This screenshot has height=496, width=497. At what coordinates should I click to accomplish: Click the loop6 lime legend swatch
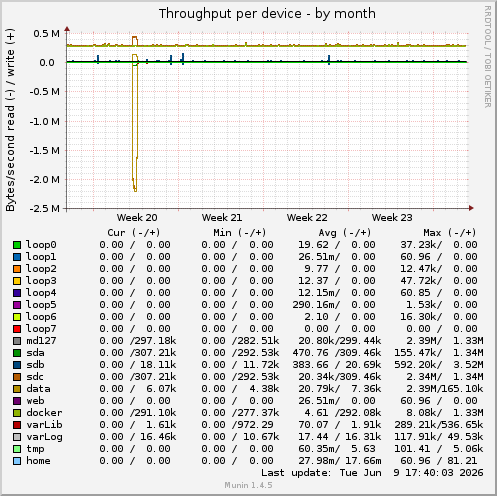[17, 317]
